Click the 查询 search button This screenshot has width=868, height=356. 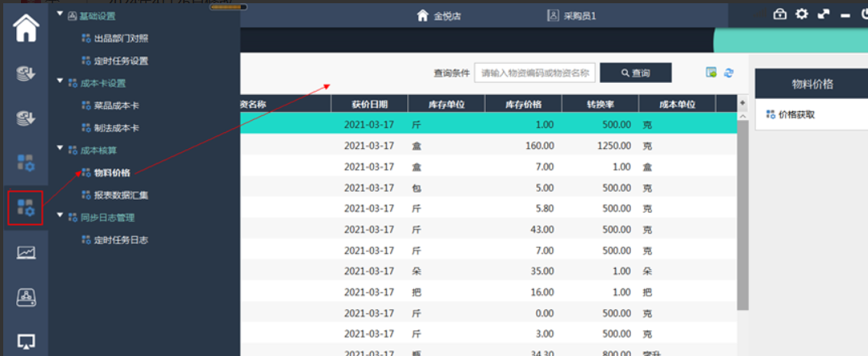[635, 72]
